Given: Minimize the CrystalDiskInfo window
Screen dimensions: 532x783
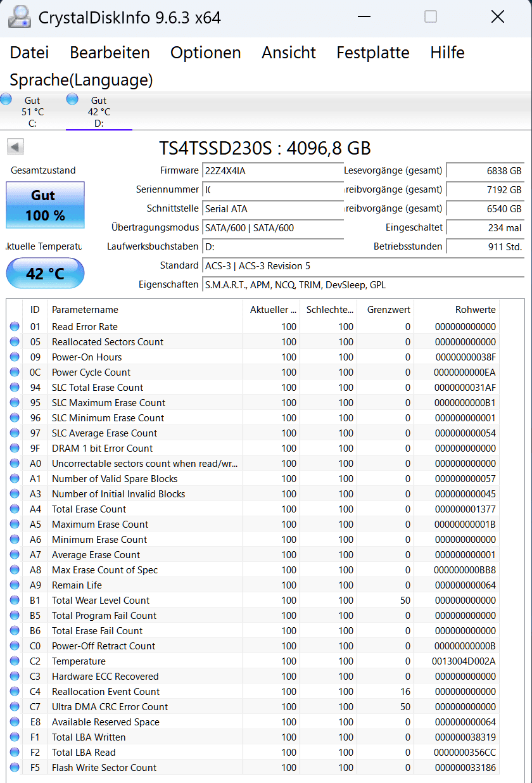Looking at the screenshot, I should (x=364, y=17).
